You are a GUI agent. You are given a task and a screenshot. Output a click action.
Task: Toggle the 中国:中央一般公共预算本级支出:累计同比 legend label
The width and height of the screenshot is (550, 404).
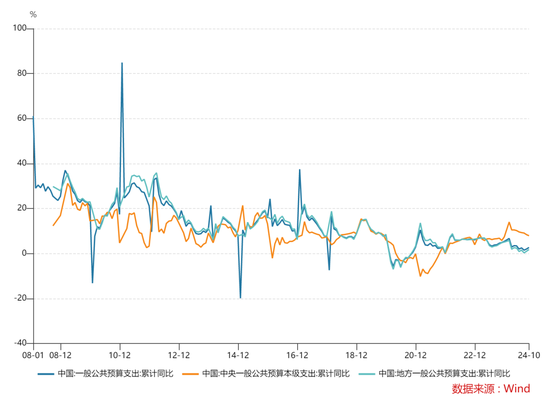[x=276, y=374]
